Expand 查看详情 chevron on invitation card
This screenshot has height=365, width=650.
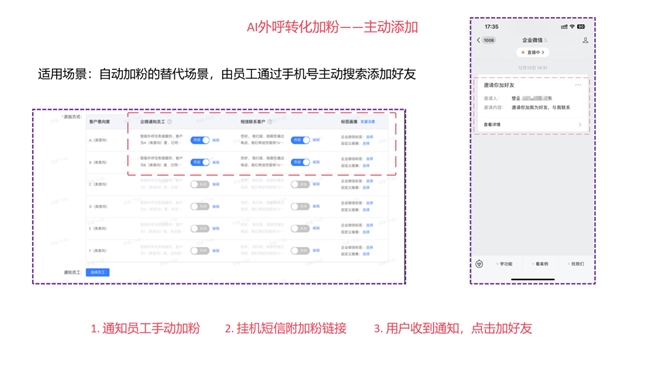[x=580, y=124]
